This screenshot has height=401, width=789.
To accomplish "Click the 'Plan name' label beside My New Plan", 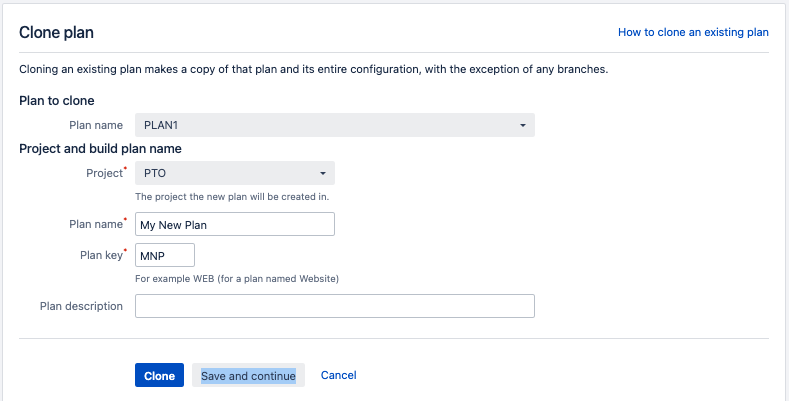I will pyautogui.click(x=95, y=224).
